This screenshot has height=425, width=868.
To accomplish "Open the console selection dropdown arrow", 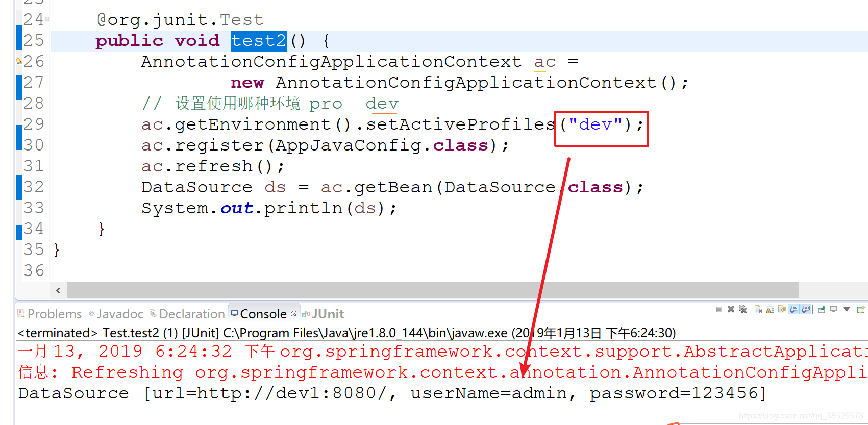I will tap(847, 309).
